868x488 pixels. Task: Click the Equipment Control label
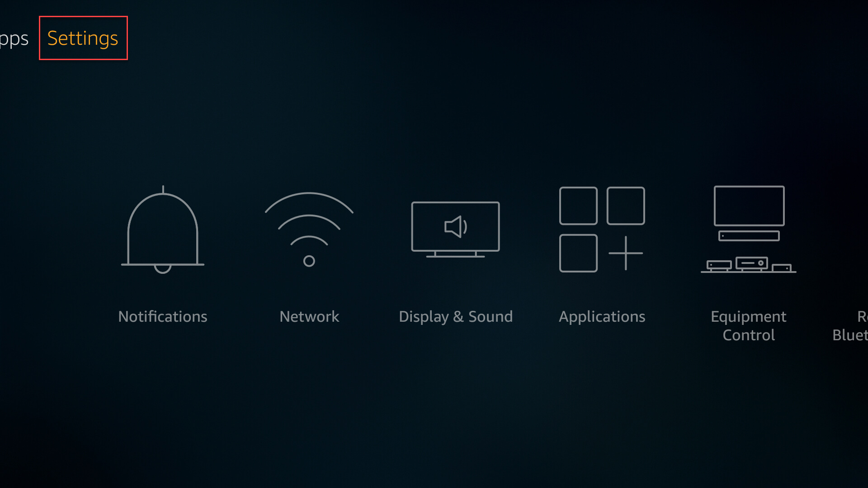[x=749, y=326]
